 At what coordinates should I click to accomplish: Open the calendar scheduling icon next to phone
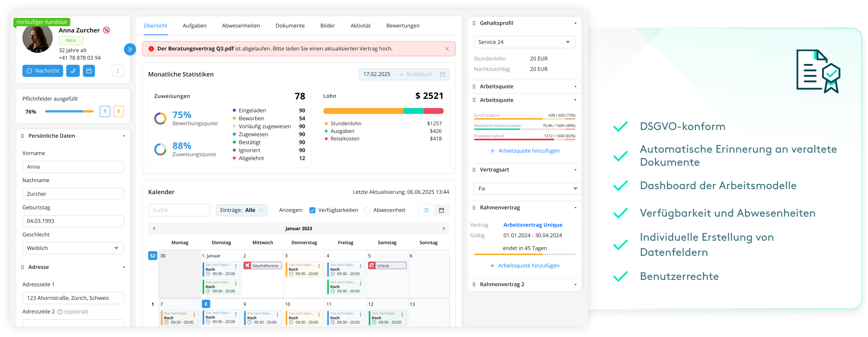89,71
